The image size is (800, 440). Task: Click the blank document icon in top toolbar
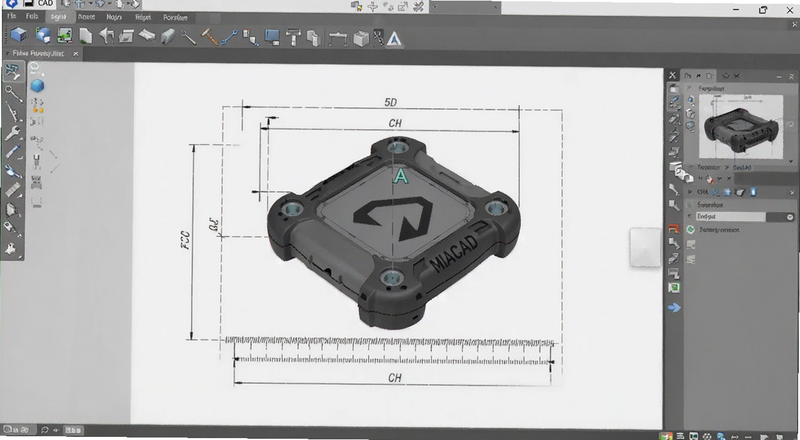(86, 36)
